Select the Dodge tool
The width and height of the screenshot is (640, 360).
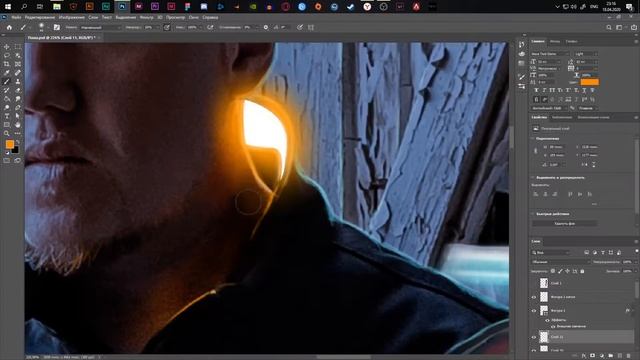(7, 107)
